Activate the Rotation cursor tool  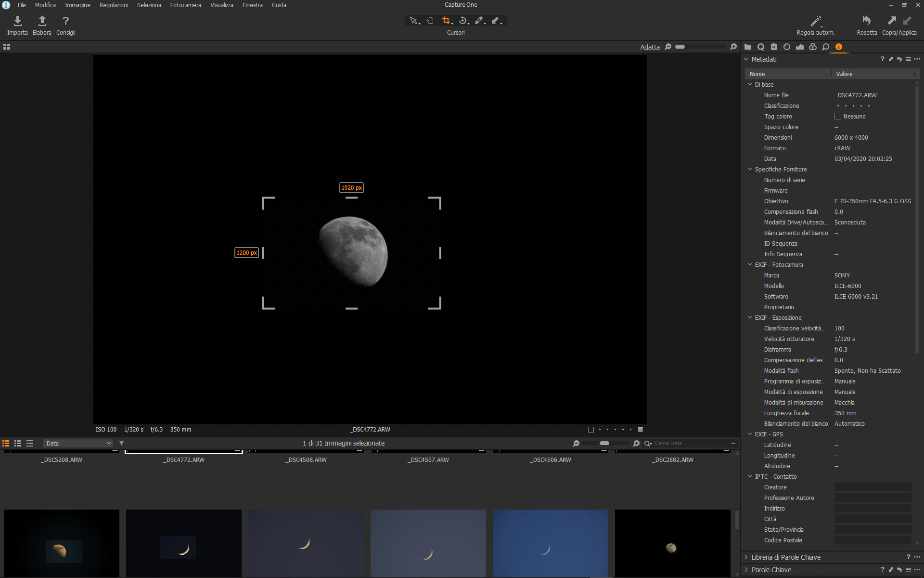[x=463, y=20]
